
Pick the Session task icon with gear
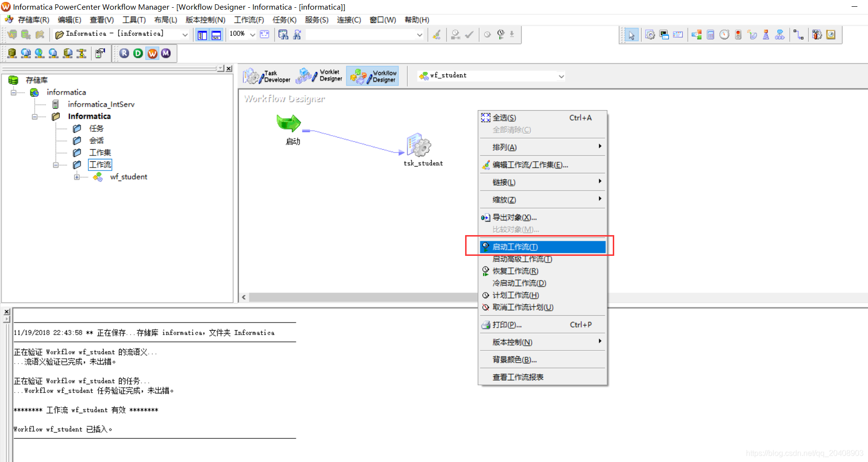point(650,35)
